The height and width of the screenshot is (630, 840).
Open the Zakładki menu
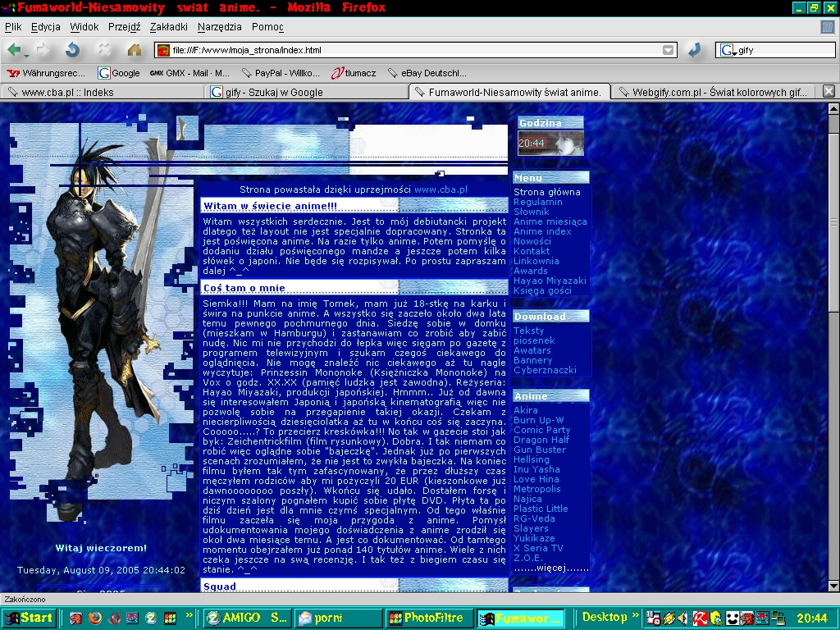pyautogui.click(x=168, y=27)
